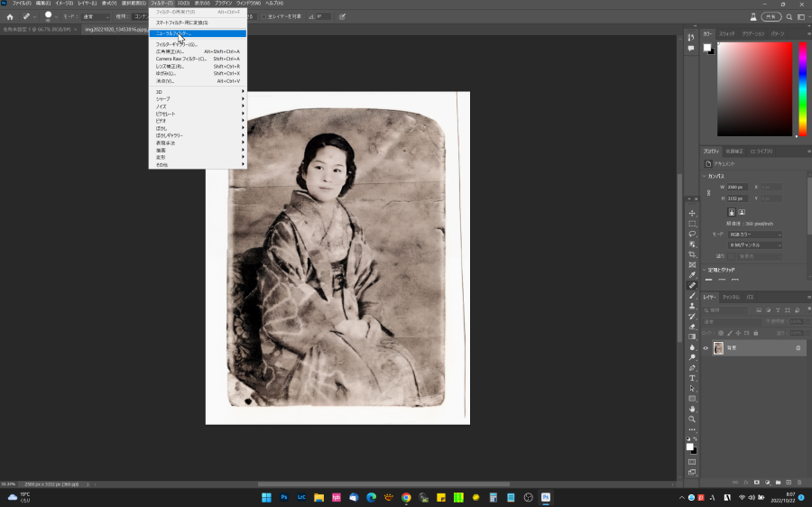This screenshot has width=812, height=507.
Task: Open the Lightroom Classic taskbar icon
Action: [300, 497]
